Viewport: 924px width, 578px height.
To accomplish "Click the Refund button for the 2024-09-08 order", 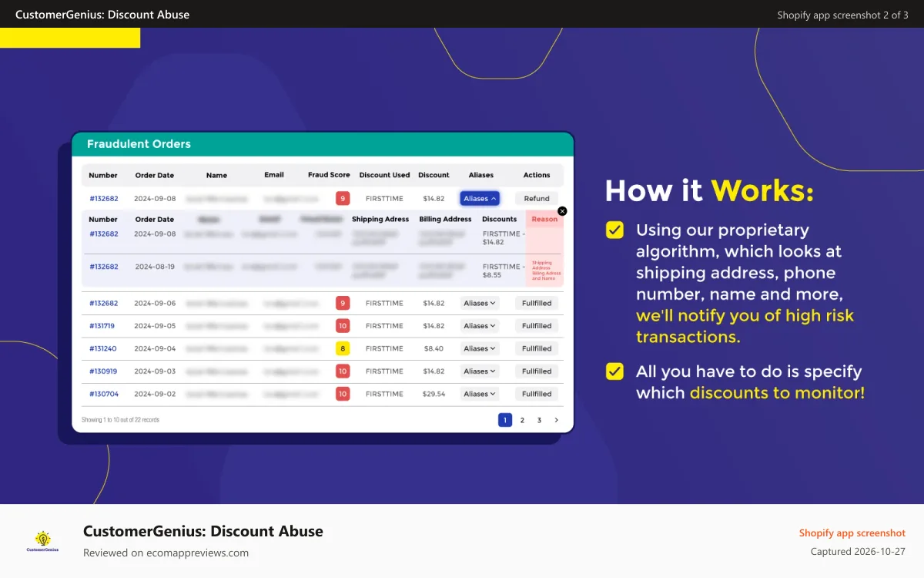I will 537,198.
